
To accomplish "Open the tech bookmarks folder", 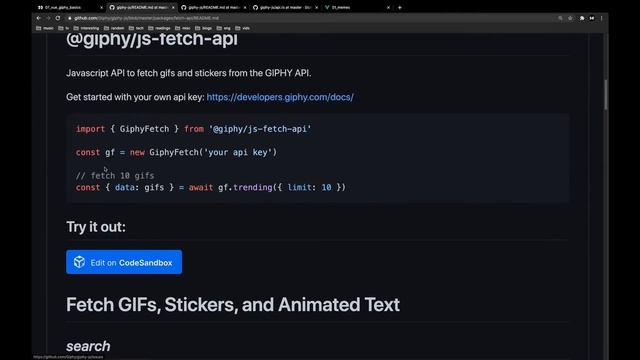I will (x=136, y=28).
